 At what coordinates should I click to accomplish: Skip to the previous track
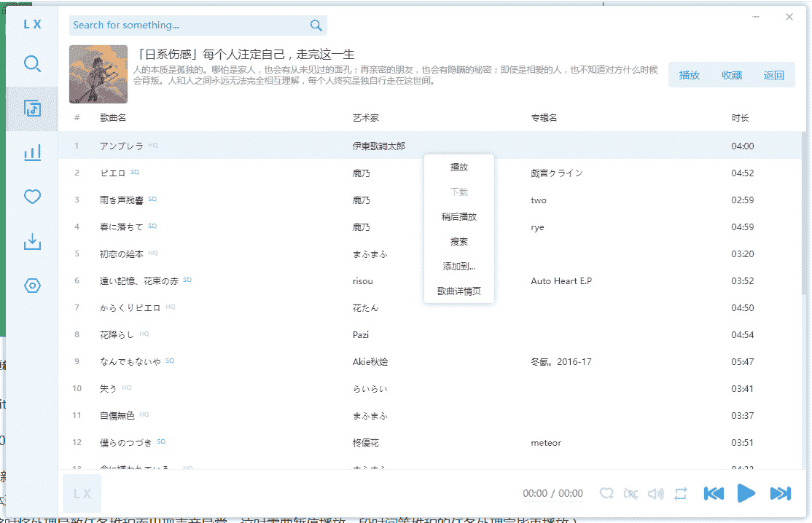click(714, 494)
